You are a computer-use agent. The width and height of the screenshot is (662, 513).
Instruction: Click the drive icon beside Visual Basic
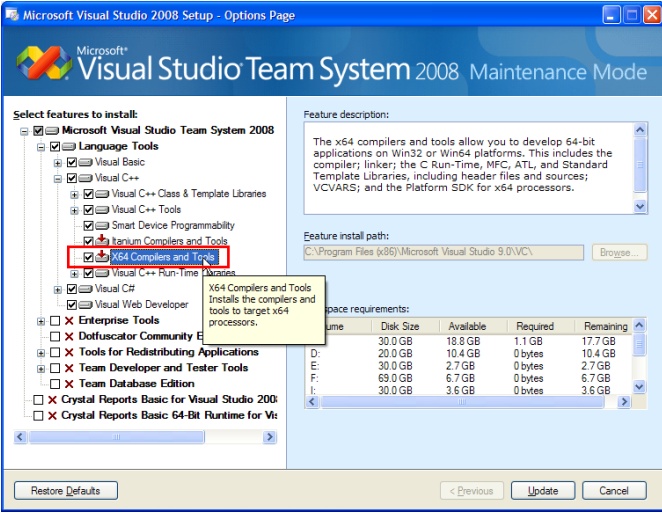[x=85, y=162]
